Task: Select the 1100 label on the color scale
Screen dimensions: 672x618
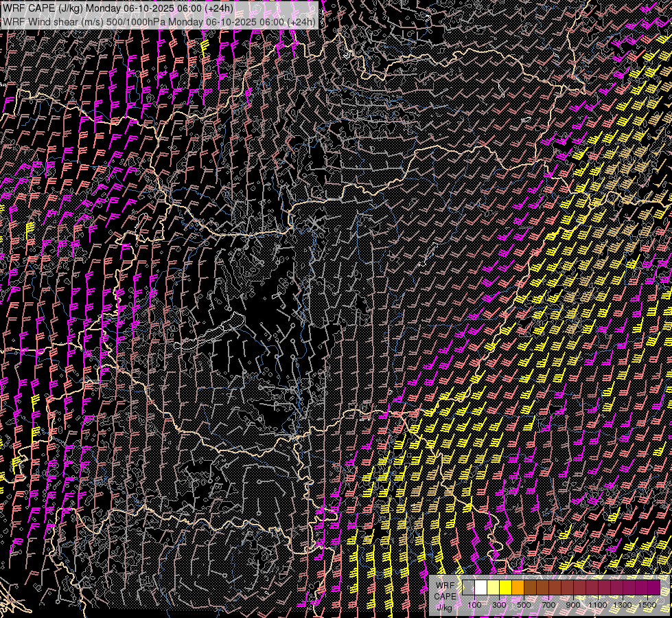Action: [598, 604]
